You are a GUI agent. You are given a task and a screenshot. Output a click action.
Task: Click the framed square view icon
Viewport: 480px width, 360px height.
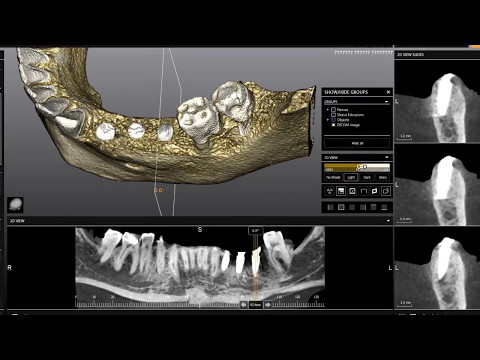352,191
